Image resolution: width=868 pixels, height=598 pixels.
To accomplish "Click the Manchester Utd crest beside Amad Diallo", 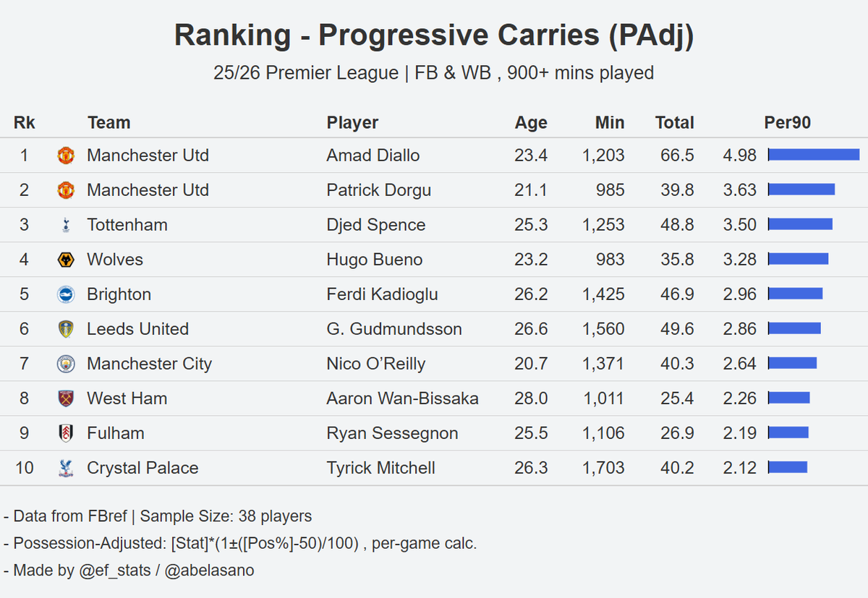I will (x=66, y=155).
